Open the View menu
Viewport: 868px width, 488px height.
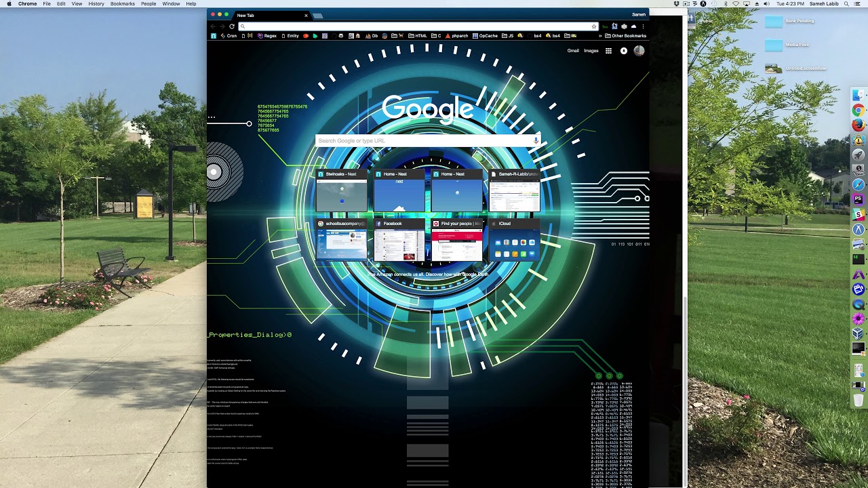[77, 4]
